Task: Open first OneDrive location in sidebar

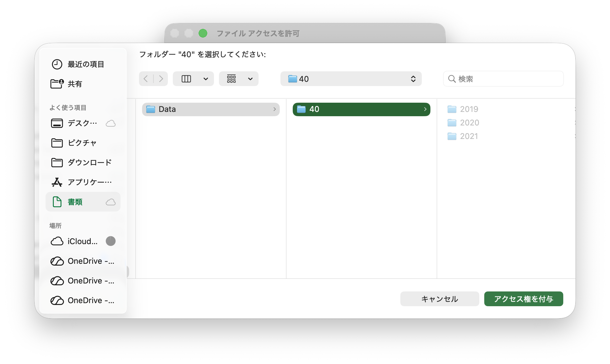Action: click(91, 261)
